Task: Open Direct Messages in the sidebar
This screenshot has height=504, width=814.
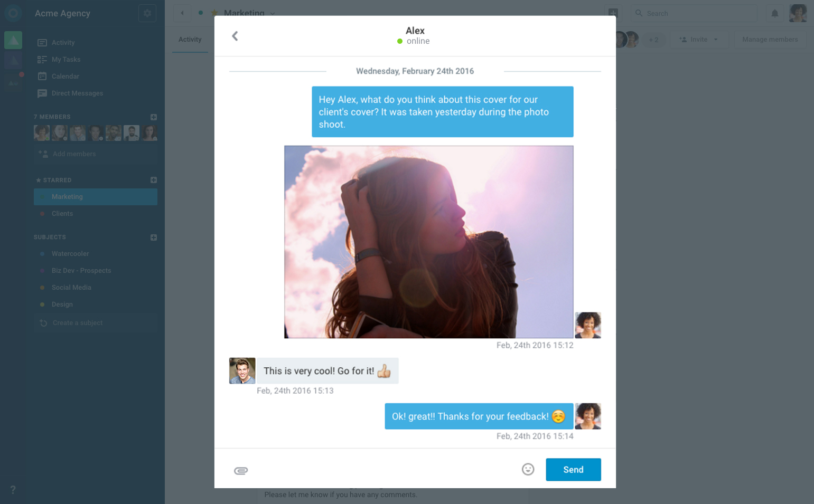Action: click(77, 93)
